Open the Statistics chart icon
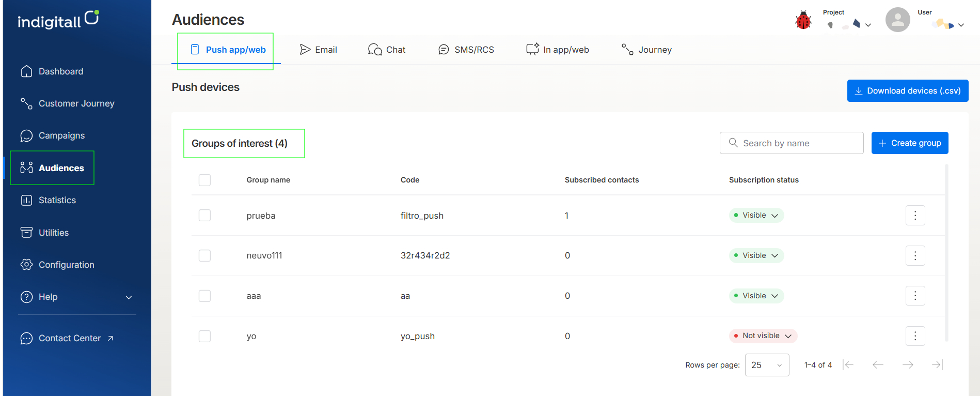Viewport: 980px width, 396px height. pyautogui.click(x=26, y=200)
